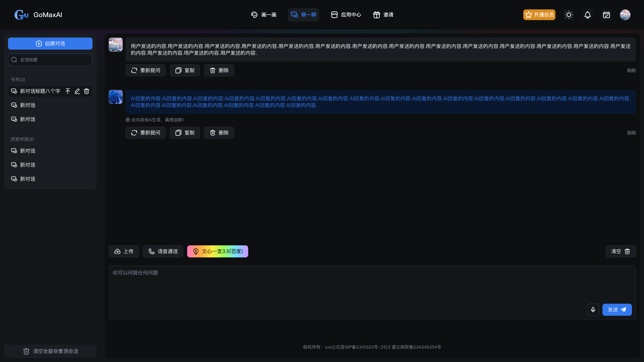The width and height of the screenshot is (644, 362).
Task: Open notifications bell icon
Action: coord(587,15)
